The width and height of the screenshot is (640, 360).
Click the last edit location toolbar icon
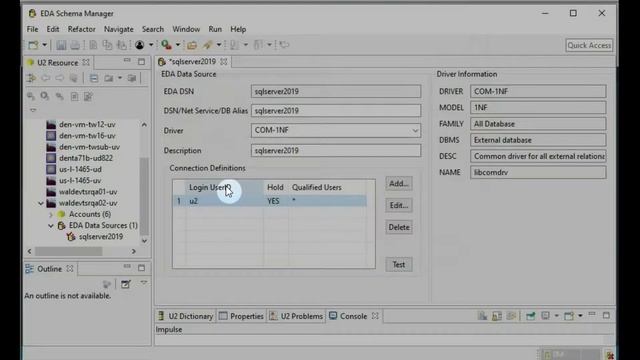284,45
